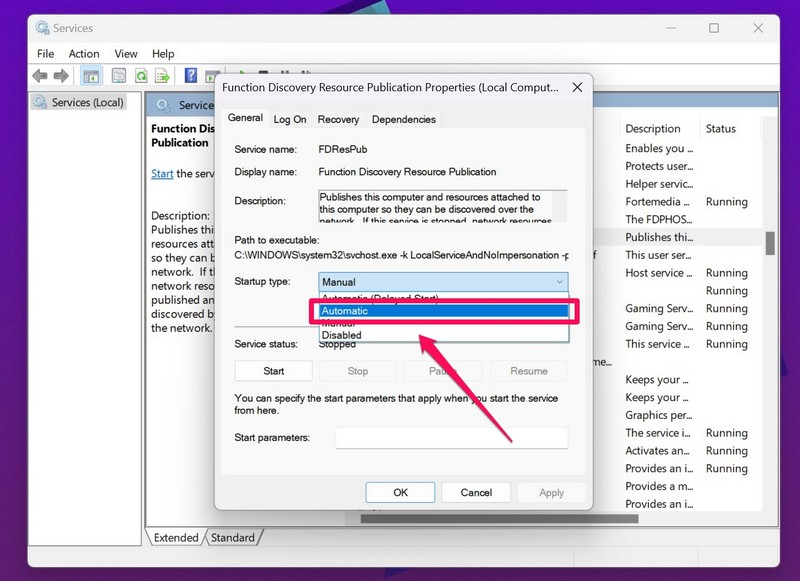This screenshot has width=800, height=581.
Task: Open the blue Help toolbar icon
Action: [190, 75]
